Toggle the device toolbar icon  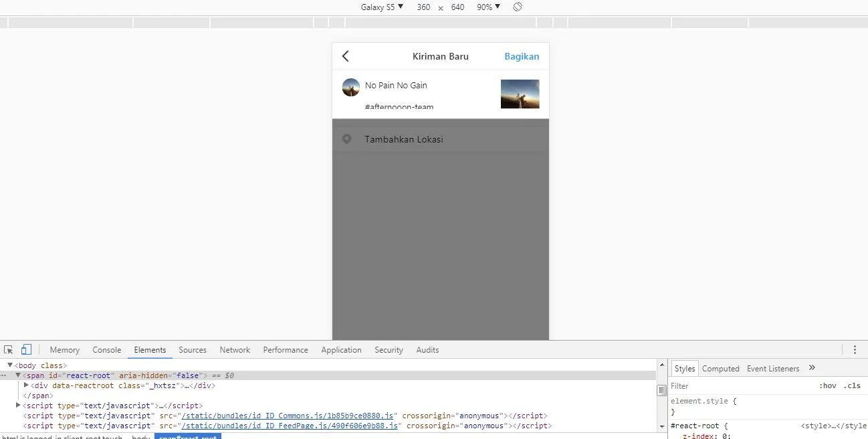(25, 349)
